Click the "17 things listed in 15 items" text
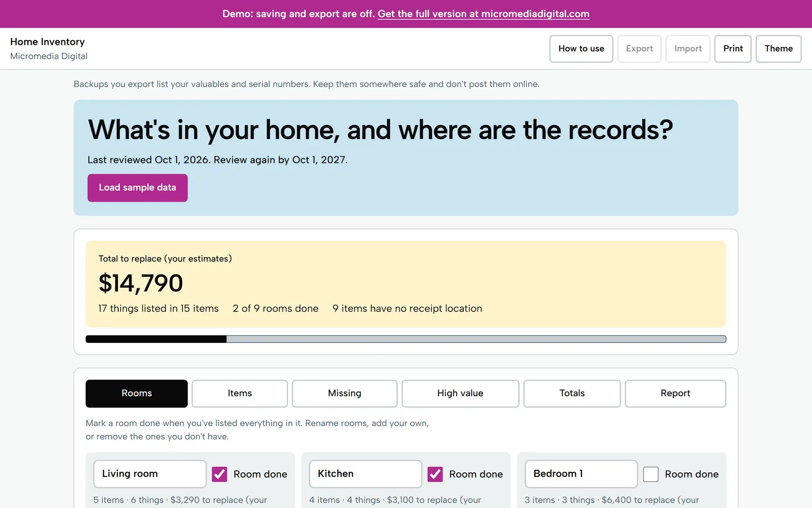The image size is (812, 508). (158, 308)
